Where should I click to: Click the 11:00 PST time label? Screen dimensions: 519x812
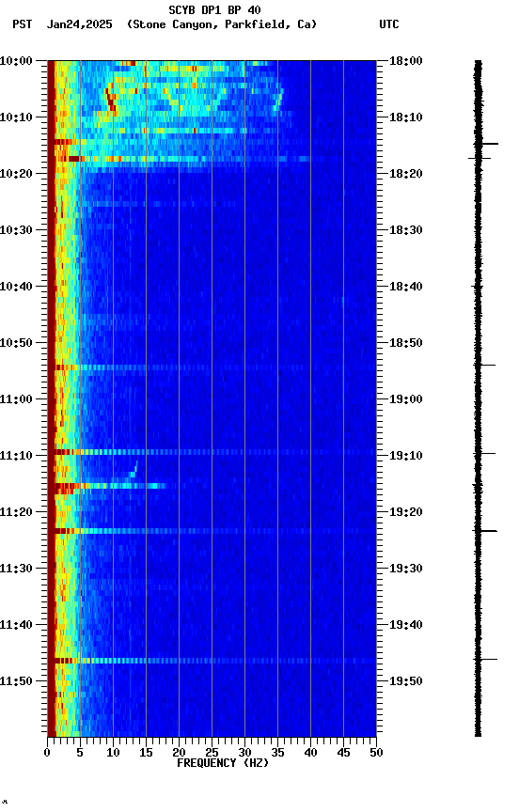click(x=16, y=399)
